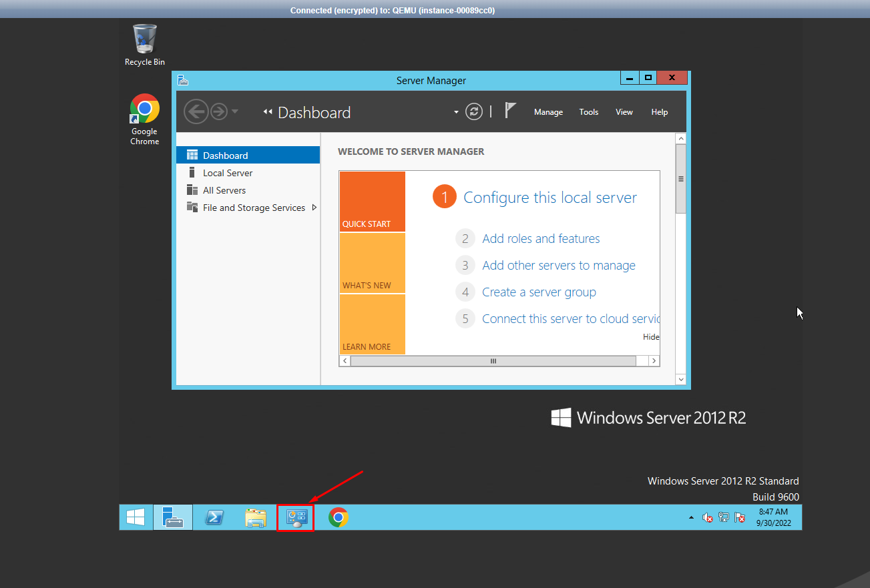This screenshot has width=870, height=588.
Task: Click the horizontal scrollbar left arrow
Action: (345, 361)
